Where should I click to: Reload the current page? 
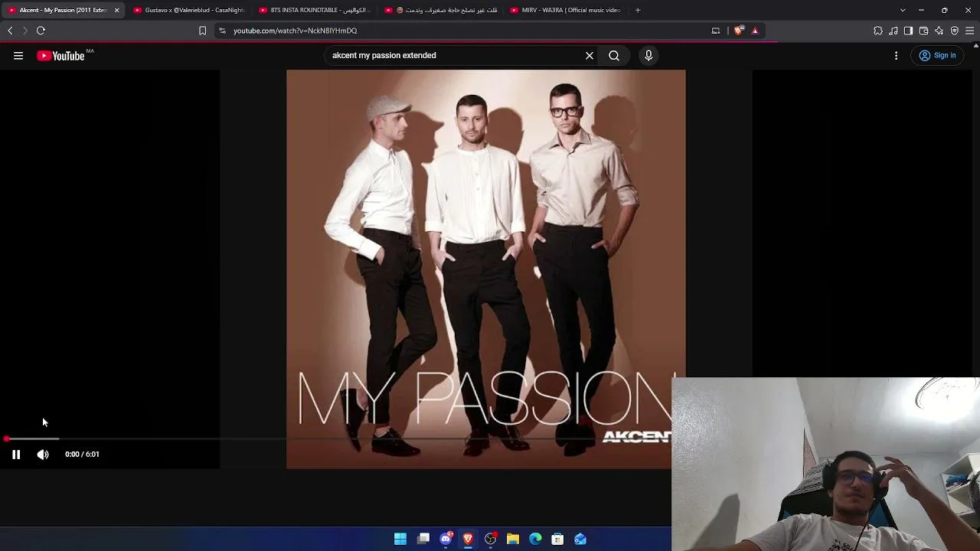(x=41, y=31)
